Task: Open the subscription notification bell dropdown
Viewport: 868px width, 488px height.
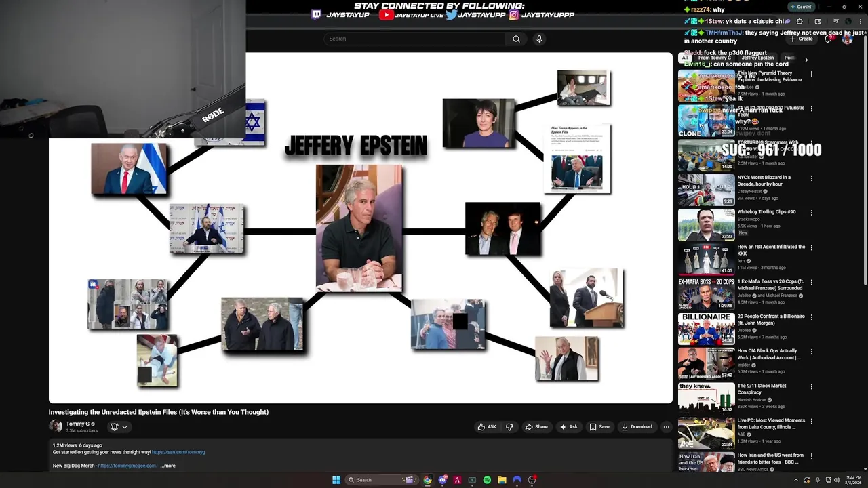Action: point(119,427)
